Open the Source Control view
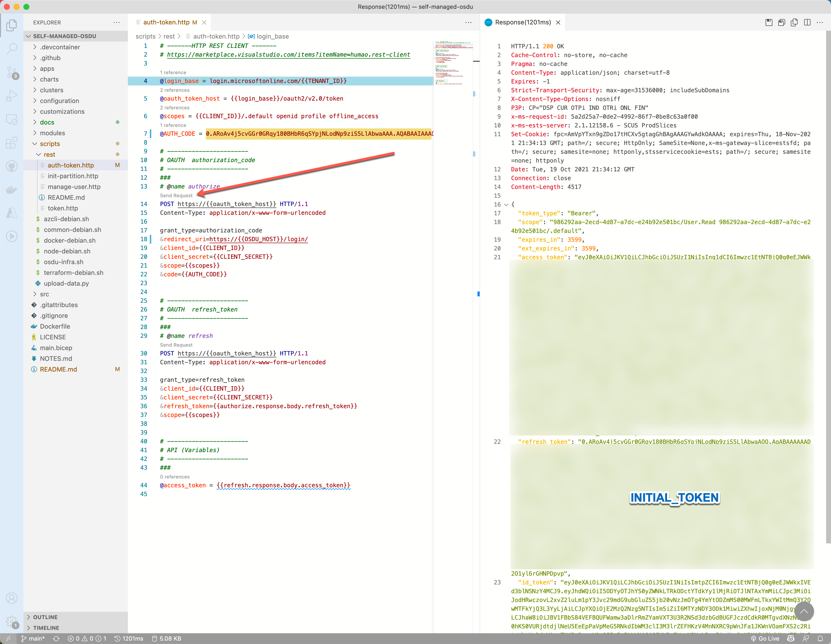The height and width of the screenshot is (644, 831). point(12,72)
